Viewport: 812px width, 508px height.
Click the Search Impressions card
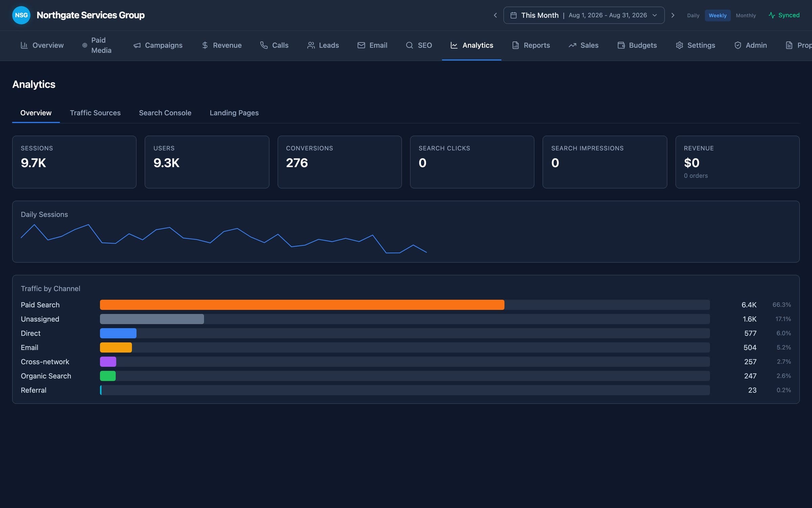pos(605,162)
